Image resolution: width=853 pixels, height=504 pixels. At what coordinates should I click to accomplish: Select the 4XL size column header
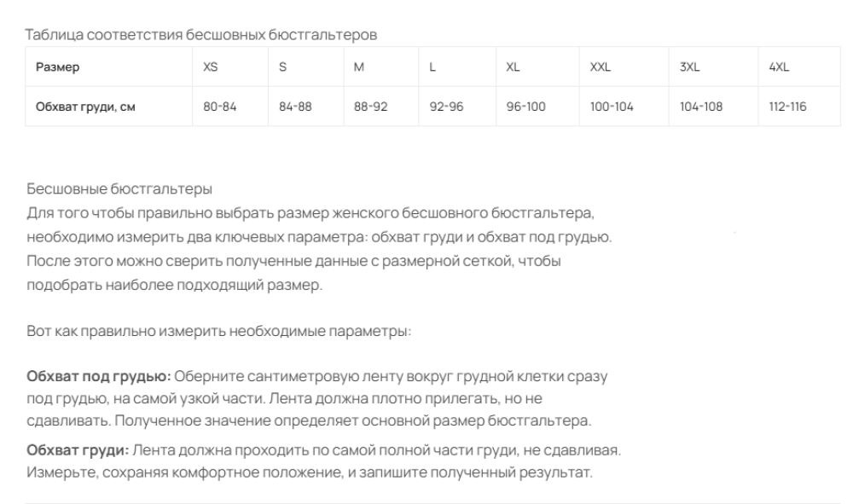click(799, 67)
